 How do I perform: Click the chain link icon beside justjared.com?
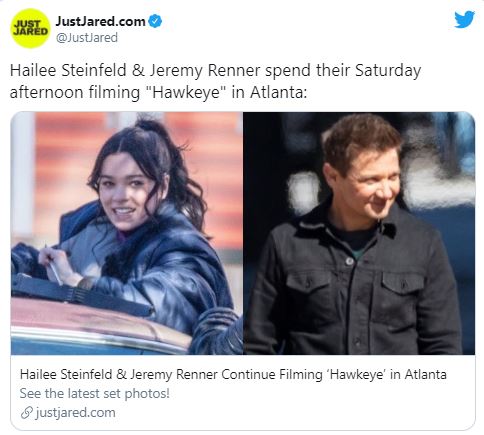tap(27, 413)
